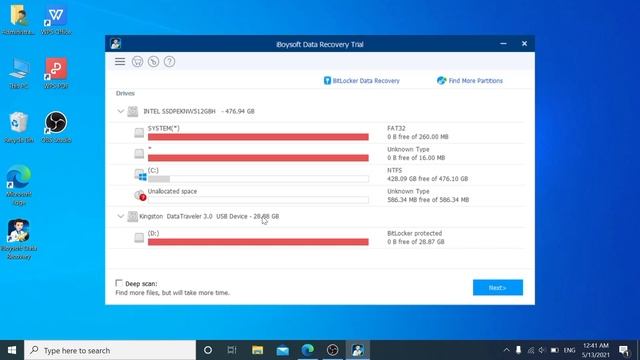Open volume control in system tray
Image resolution: width=640 pixels, height=360 pixels.
[542, 350]
